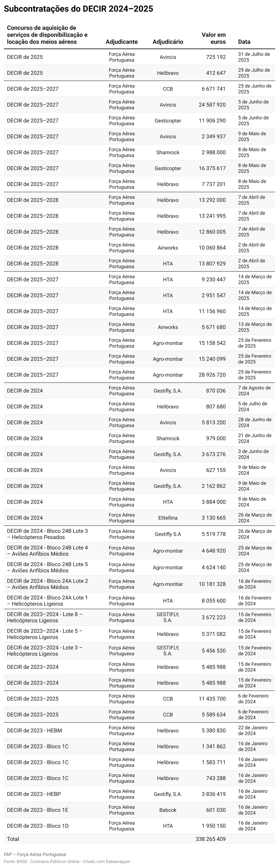This screenshot has height=868, width=279.
Task: Click the Subcontratações do DECIR 2024–2025 title
Action: (x=78, y=9)
